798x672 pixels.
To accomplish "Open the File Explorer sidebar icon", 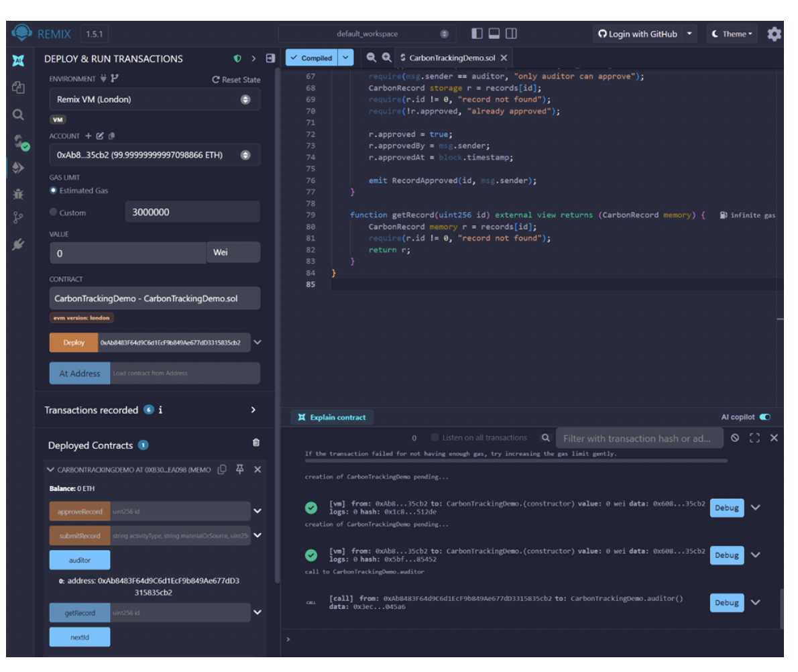I will [18, 88].
